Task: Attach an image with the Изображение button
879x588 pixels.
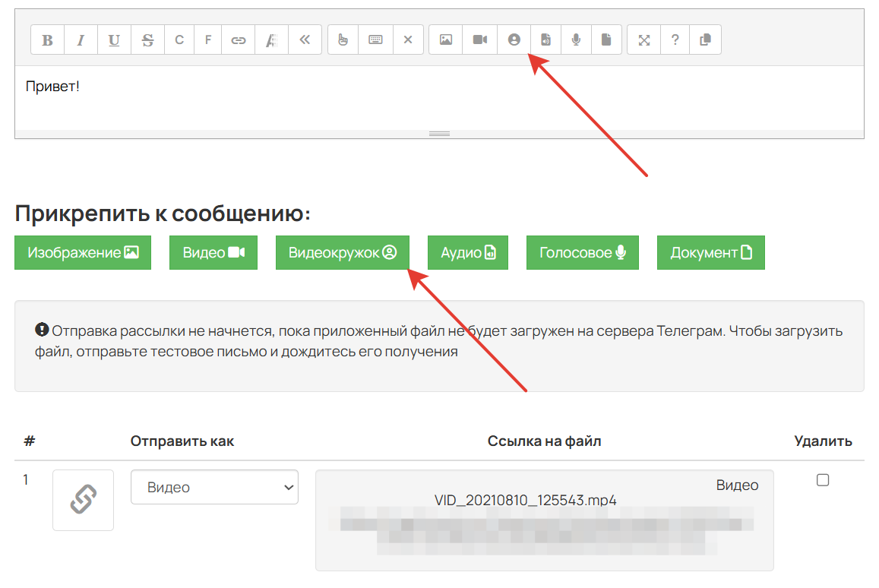Action: 83,253
